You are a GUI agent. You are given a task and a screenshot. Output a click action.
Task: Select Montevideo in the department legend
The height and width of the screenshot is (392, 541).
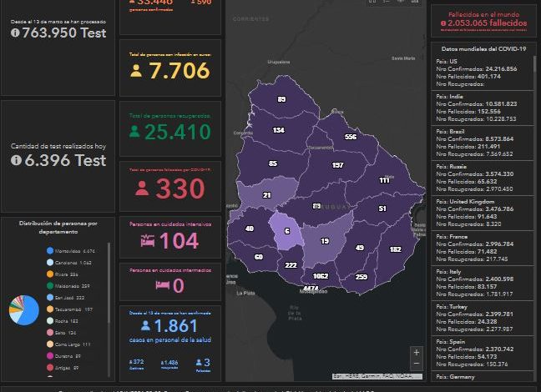point(77,250)
